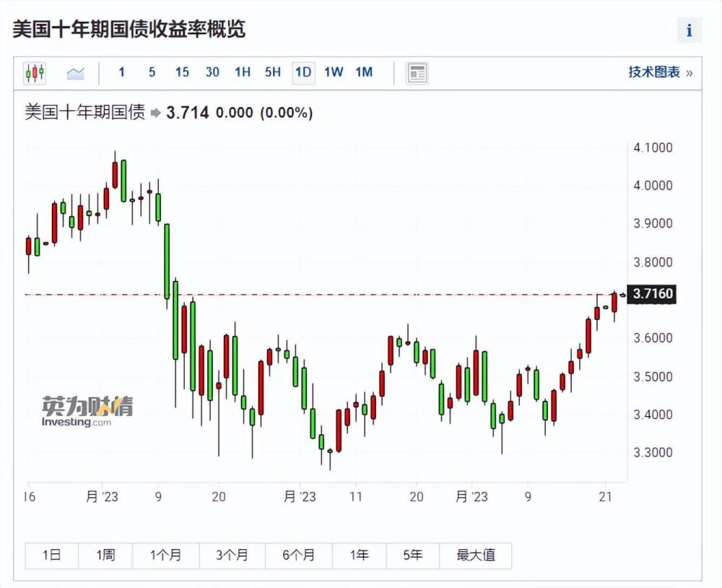Click the 4.0000 y-axis label
This screenshot has height=588, width=722.
click(653, 186)
